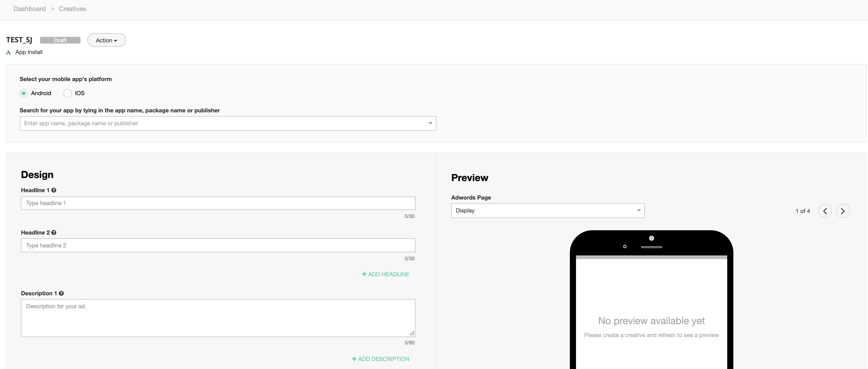Go to the previous preview page
This screenshot has height=369, width=868.
[825, 211]
